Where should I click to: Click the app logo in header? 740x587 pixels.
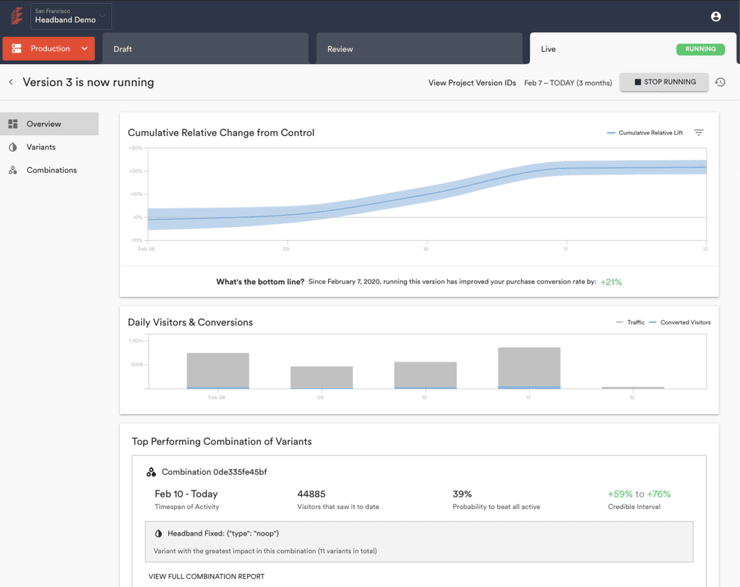[17, 16]
